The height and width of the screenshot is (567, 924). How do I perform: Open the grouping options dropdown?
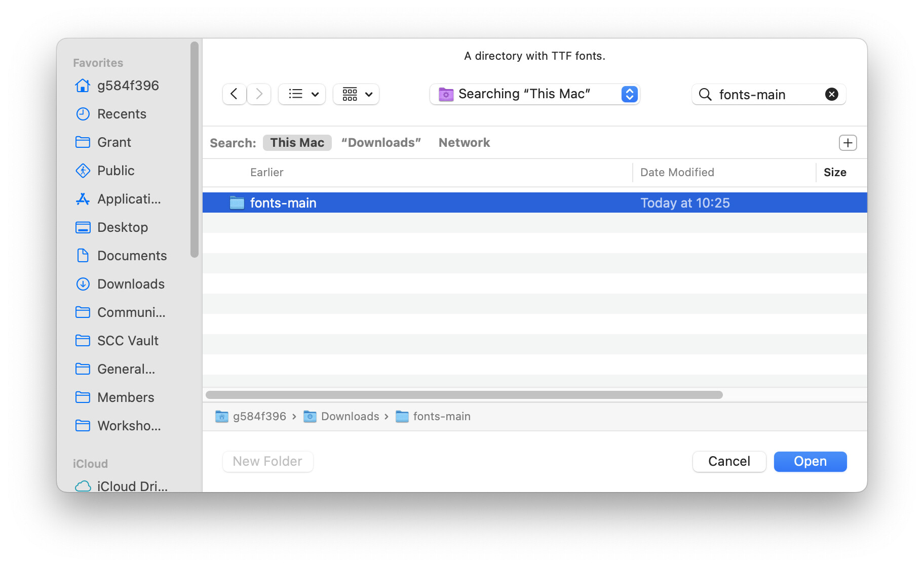tap(356, 94)
